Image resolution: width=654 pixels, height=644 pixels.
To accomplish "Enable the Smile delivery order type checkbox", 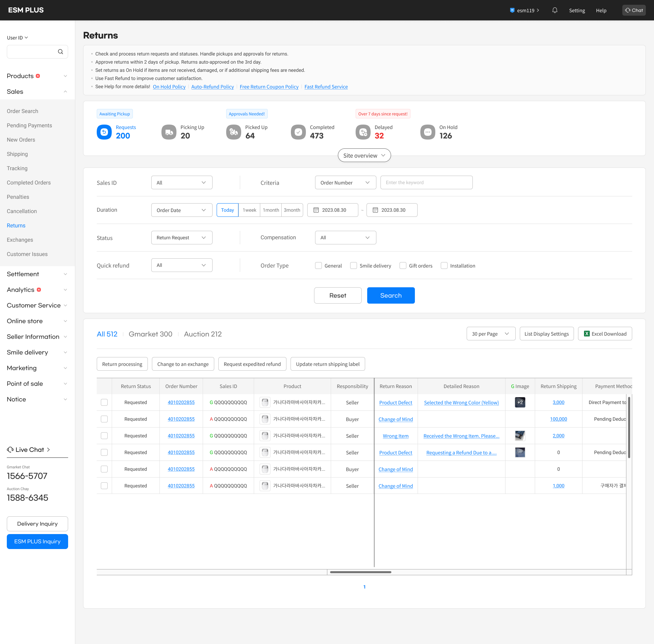I will pyautogui.click(x=354, y=265).
